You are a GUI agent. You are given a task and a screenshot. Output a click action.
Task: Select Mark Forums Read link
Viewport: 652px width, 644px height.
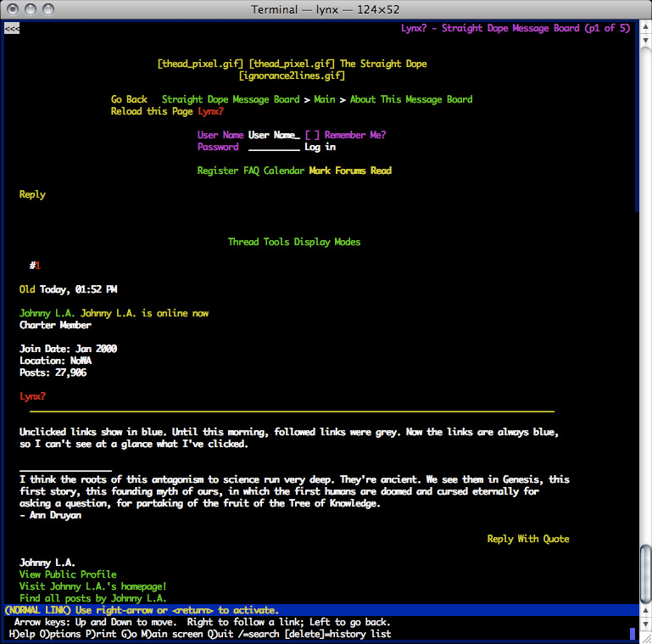[x=350, y=171]
